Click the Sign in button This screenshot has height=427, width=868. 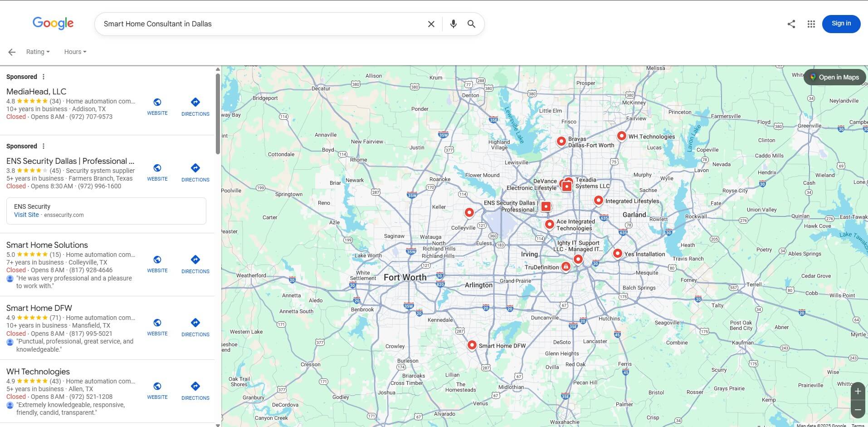[841, 24]
